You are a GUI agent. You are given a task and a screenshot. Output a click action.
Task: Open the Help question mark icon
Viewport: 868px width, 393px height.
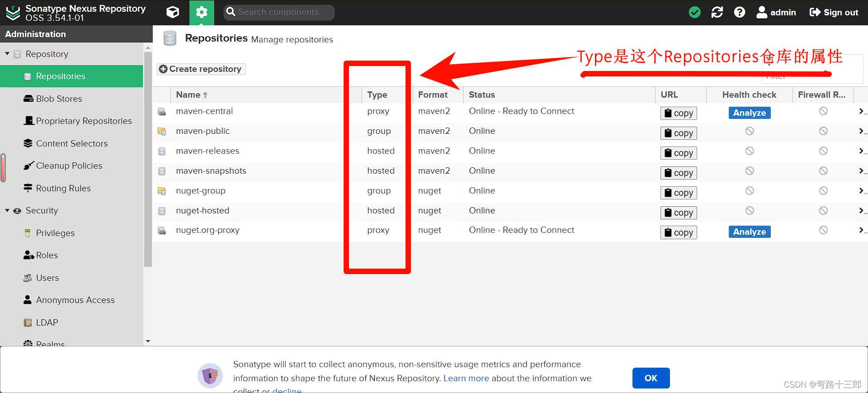(740, 12)
